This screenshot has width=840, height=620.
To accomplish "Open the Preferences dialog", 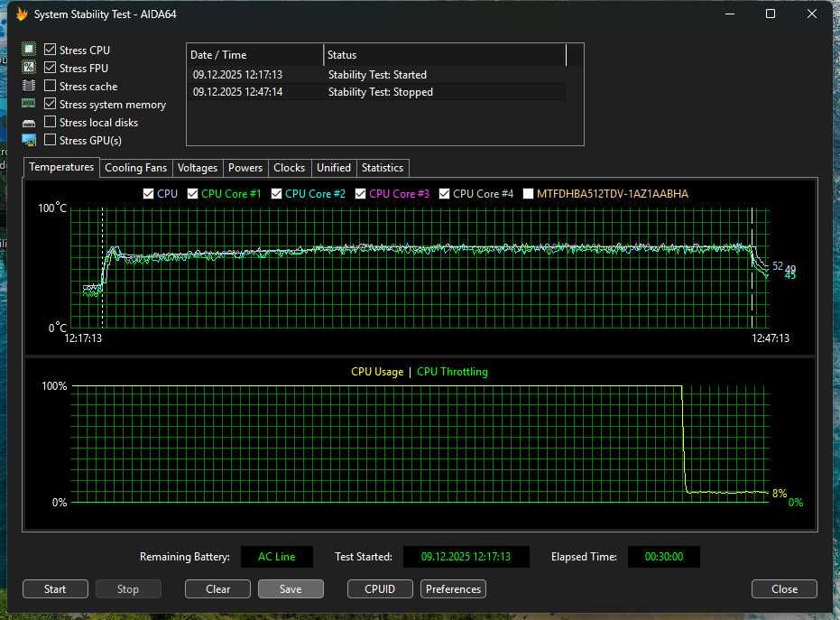I will click(x=453, y=589).
